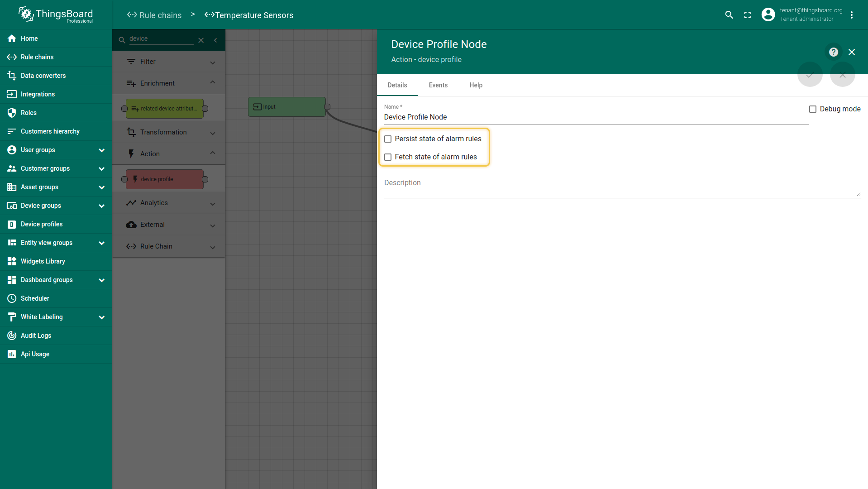
Task: Check Persist state of alarm rules
Action: 388,139
